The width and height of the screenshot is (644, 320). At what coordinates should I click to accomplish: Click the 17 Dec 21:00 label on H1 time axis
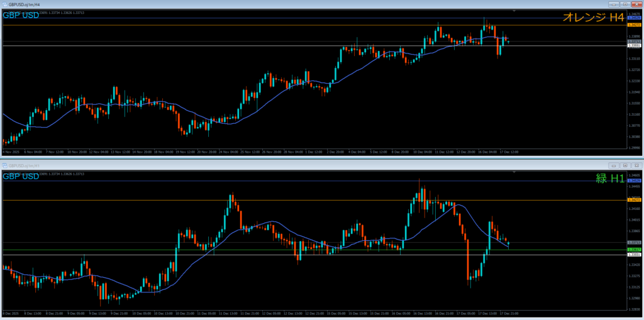pyautogui.click(x=510, y=313)
